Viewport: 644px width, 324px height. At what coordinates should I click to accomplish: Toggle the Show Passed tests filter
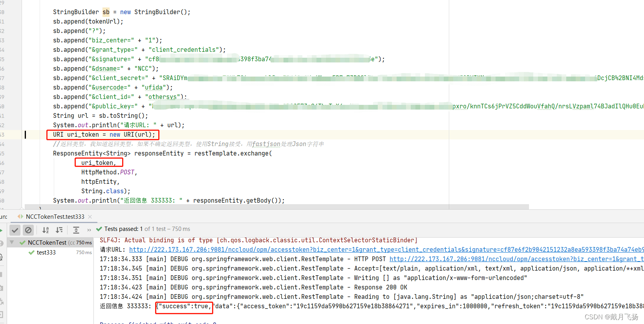pyautogui.click(x=15, y=230)
